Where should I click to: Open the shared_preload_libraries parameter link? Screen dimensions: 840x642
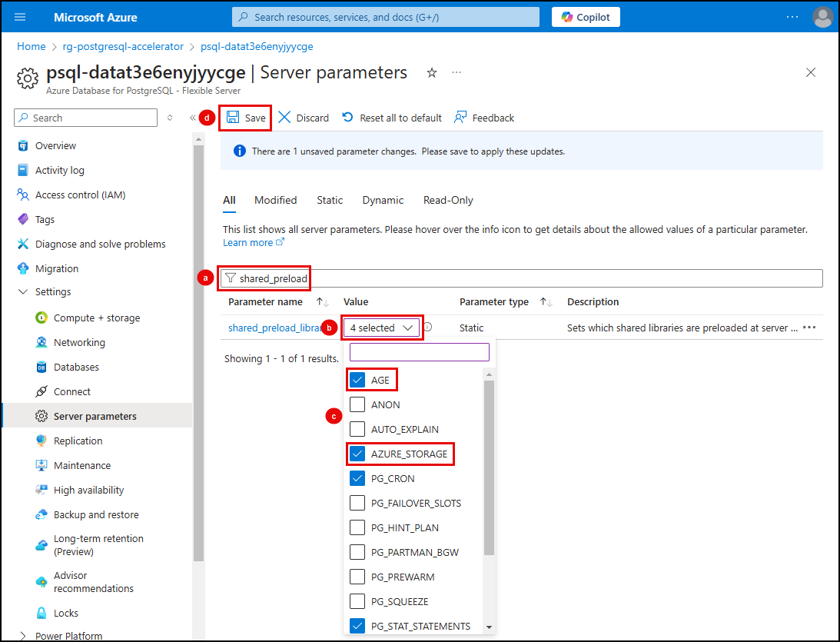[274, 328]
